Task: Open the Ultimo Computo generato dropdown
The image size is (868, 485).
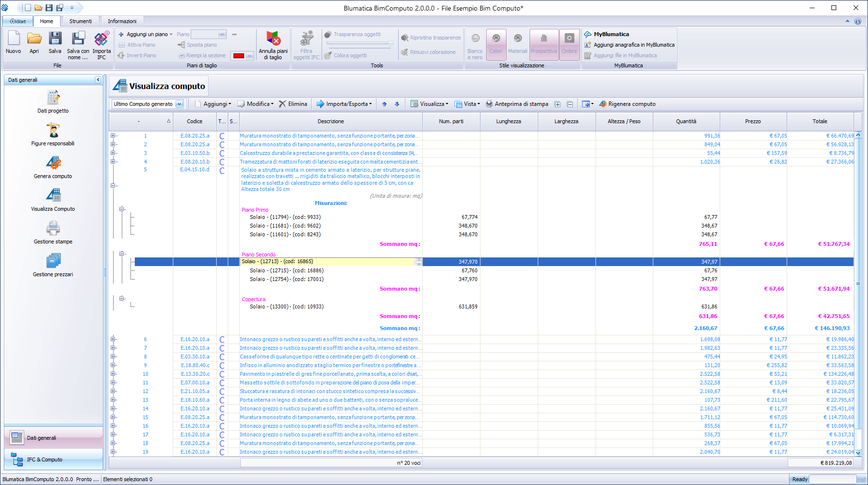Action: pyautogui.click(x=179, y=104)
